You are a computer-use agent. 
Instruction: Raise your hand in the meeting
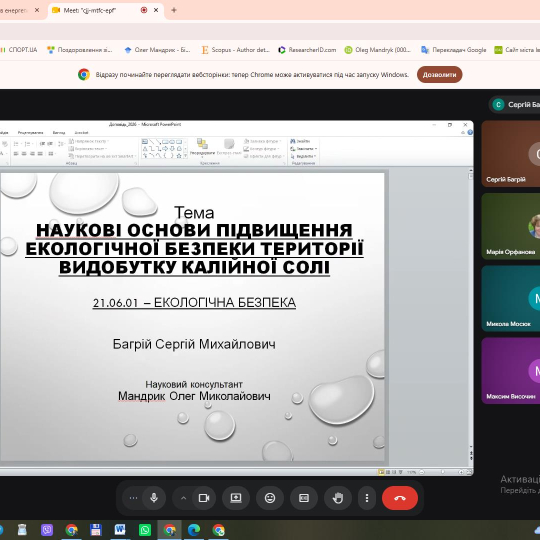pos(338,498)
